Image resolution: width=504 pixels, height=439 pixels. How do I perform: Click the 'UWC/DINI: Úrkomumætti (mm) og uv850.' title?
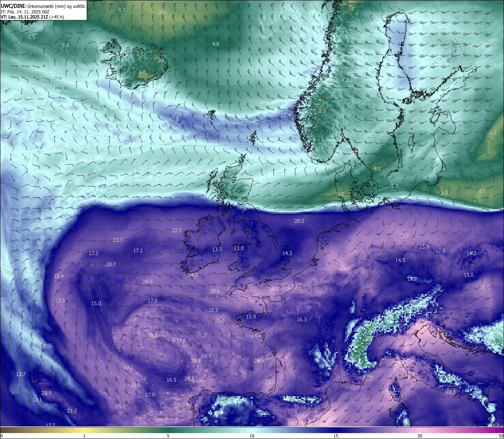[43, 6]
